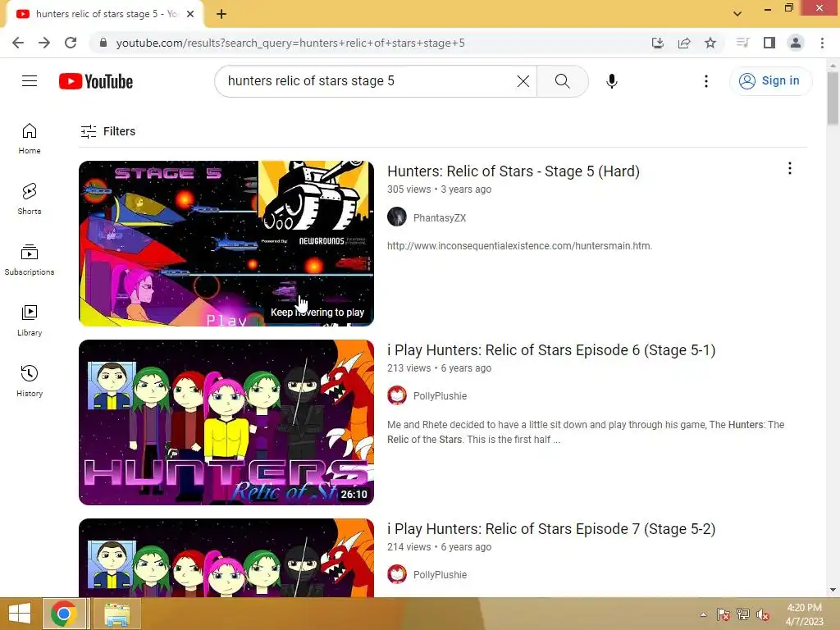Share this page from the address bar
The height and width of the screenshot is (630, 840).
[x=684, y=43]
